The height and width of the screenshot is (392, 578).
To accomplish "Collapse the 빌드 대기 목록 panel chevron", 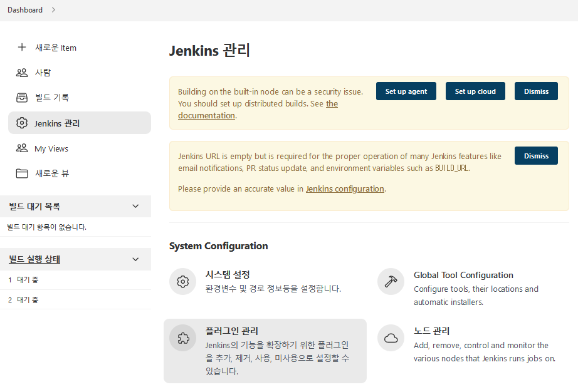I will pyautogui.click(x=135, y=206).
